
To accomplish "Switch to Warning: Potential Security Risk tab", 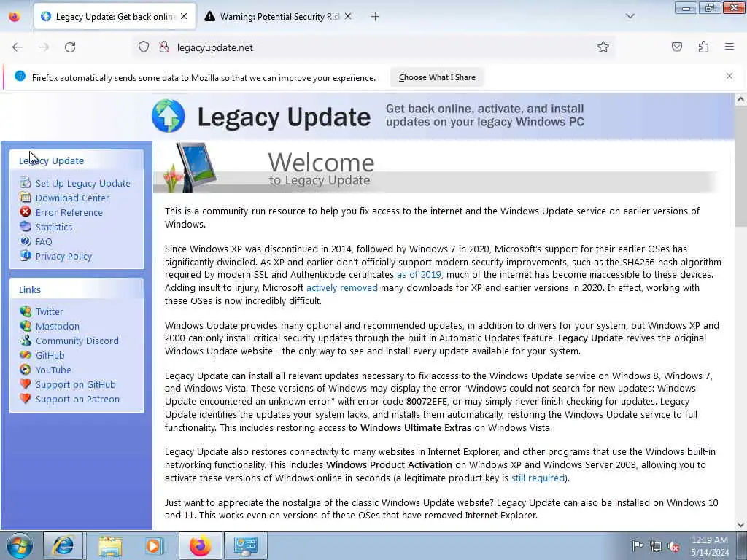I will [279, 17].
